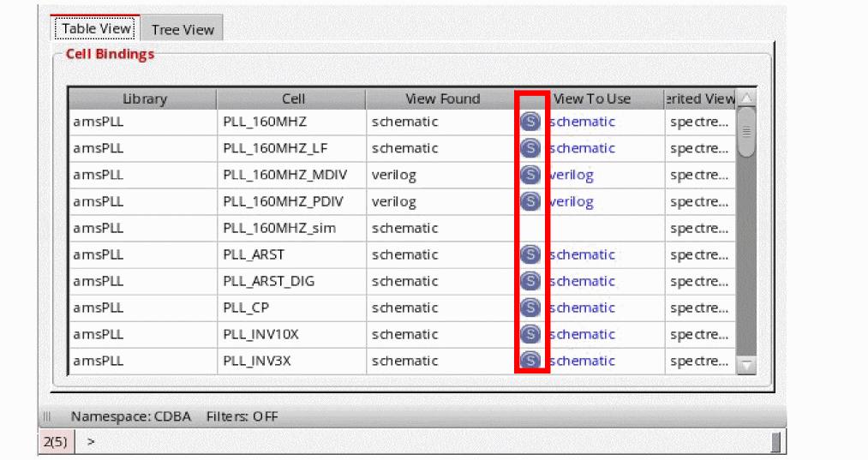Select the Table View tab
The image size is (868, 460).
pos(96,28)
